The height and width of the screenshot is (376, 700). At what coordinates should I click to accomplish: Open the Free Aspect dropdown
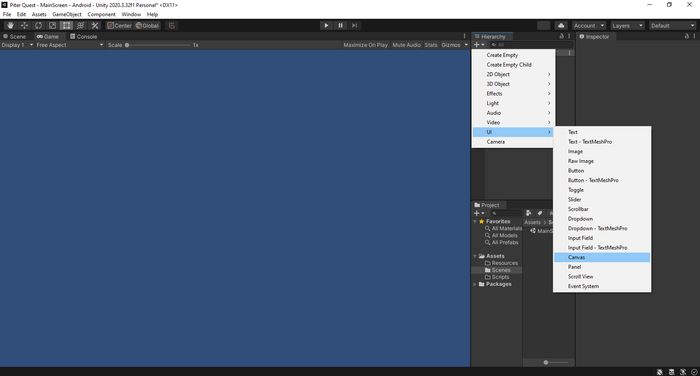pyautogui.click(x=70, y=45)
